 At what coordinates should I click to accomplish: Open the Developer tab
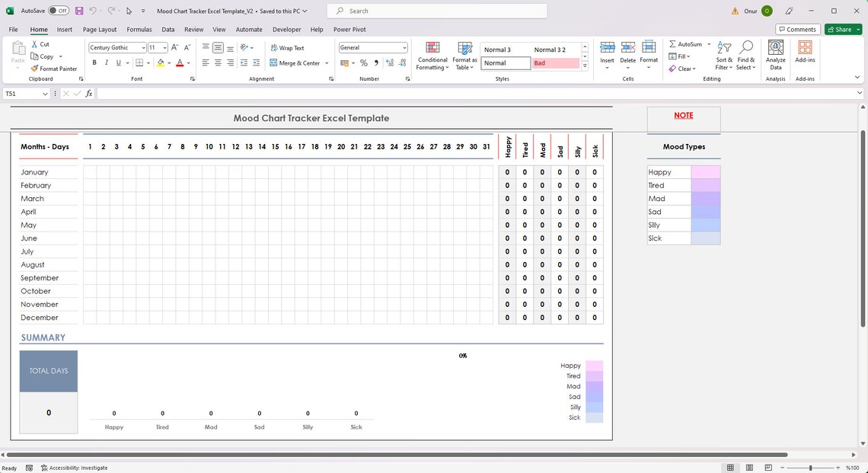coord(286,29)
